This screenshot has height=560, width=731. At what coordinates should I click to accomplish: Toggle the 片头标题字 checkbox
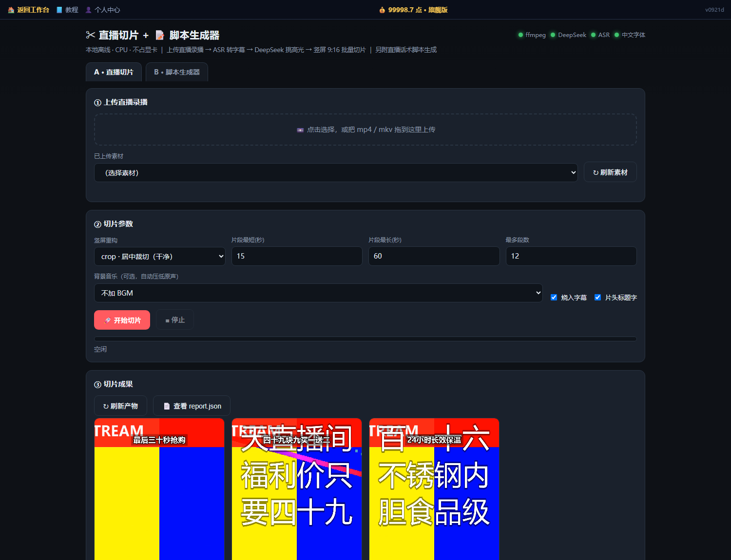597,298
